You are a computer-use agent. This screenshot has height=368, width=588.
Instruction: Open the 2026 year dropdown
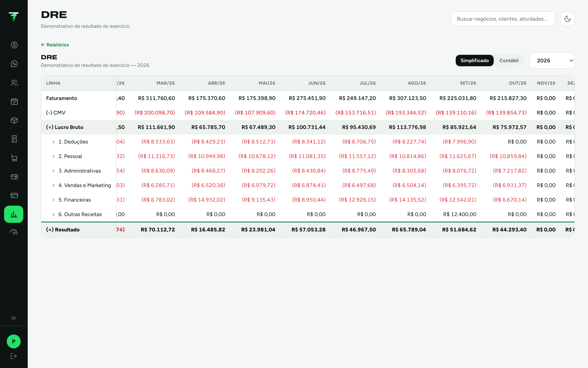[x=552, y=60]
